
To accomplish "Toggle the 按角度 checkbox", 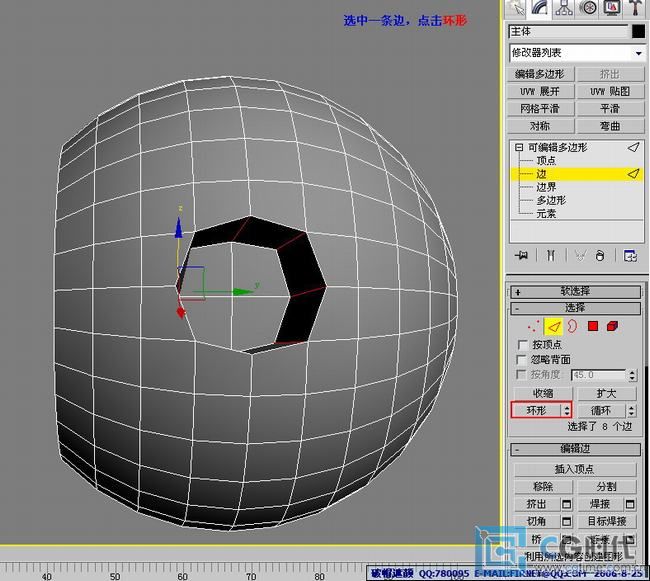I will (521, 374).
